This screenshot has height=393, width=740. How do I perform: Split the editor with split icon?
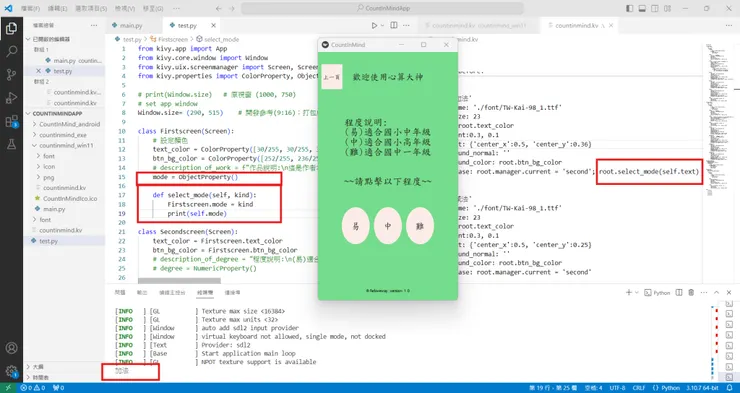tap(394, 25)
